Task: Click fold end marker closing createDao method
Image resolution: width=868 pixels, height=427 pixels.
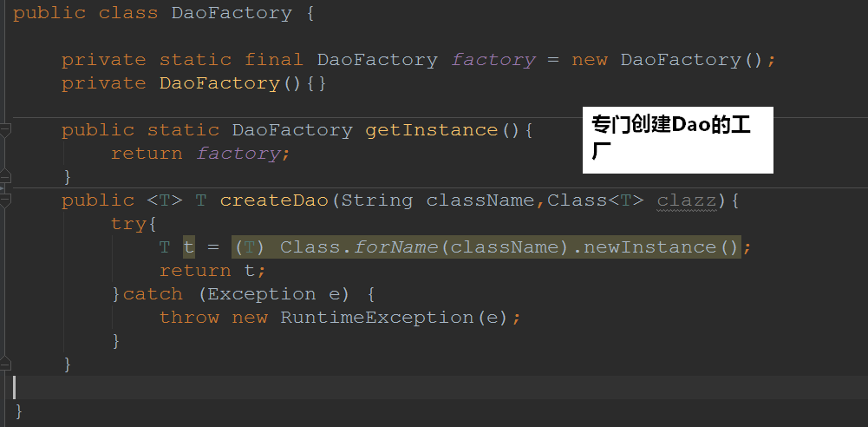Action: [x=4, y=364]
